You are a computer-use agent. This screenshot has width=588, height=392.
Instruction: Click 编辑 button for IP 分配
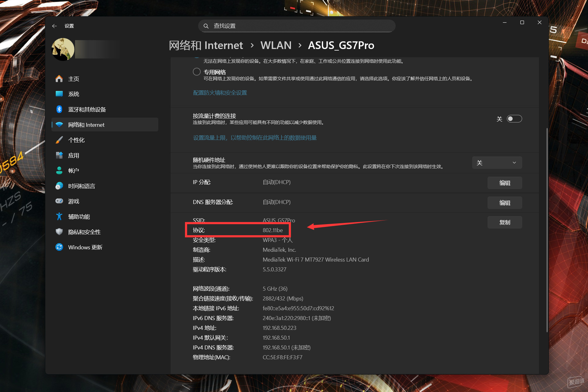tap(505, 183)
